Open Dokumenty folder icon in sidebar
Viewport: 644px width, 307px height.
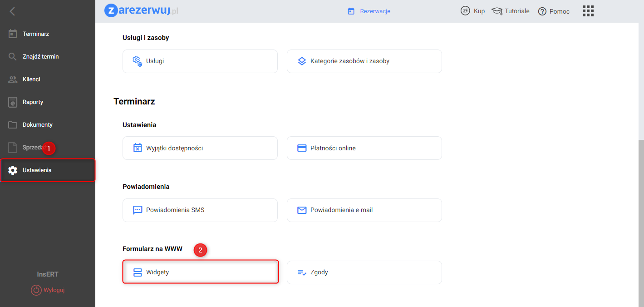pyautogui.click(x=13, y=125)
